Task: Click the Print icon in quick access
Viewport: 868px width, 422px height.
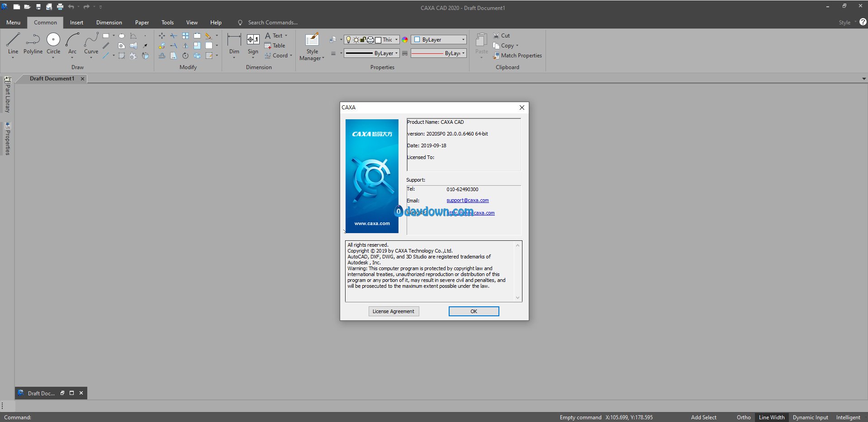Action: (60, 7)
